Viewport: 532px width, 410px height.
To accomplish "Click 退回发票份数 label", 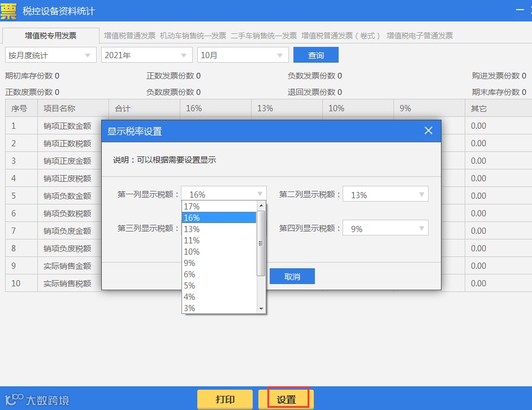I will point(312,92).
